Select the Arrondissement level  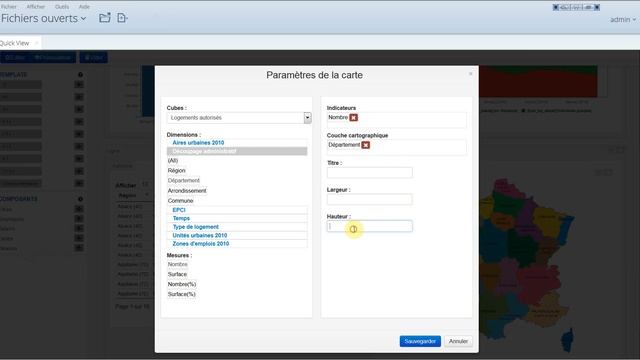pos(187,191)
